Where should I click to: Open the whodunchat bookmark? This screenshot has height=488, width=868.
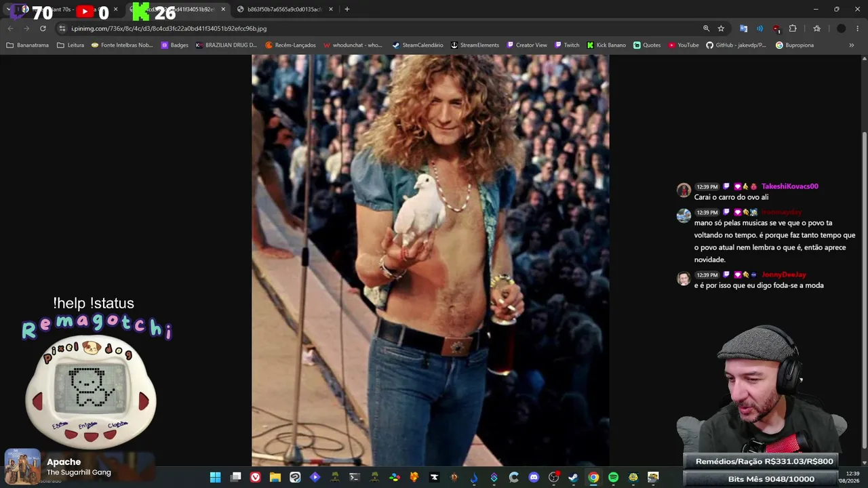[x=353, y=45]
